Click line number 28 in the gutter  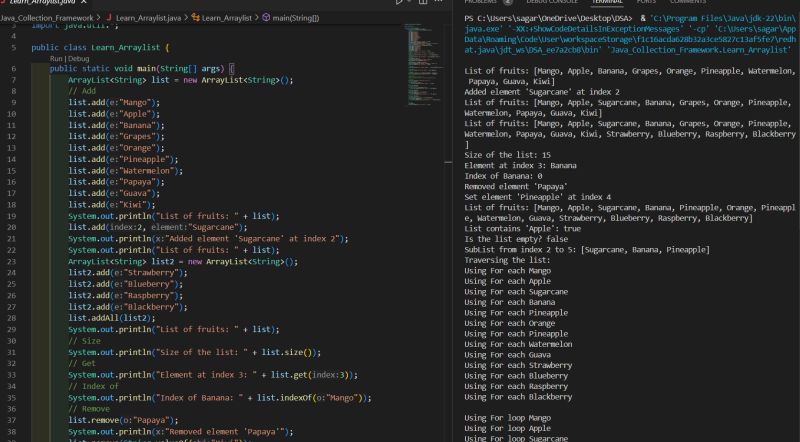pyautogui.click(x=12, y=318)
